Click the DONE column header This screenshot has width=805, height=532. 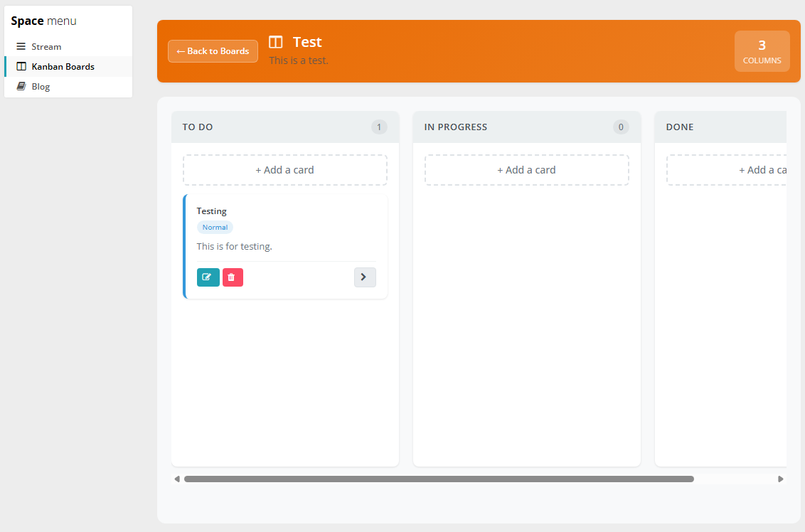tap(721, 127)
